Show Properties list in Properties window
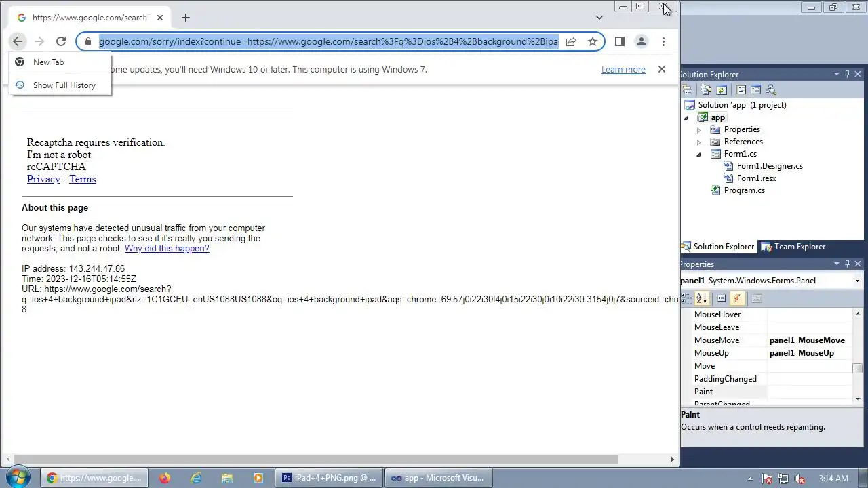Screen dimensions: 868x488 [x=722, y=298]
